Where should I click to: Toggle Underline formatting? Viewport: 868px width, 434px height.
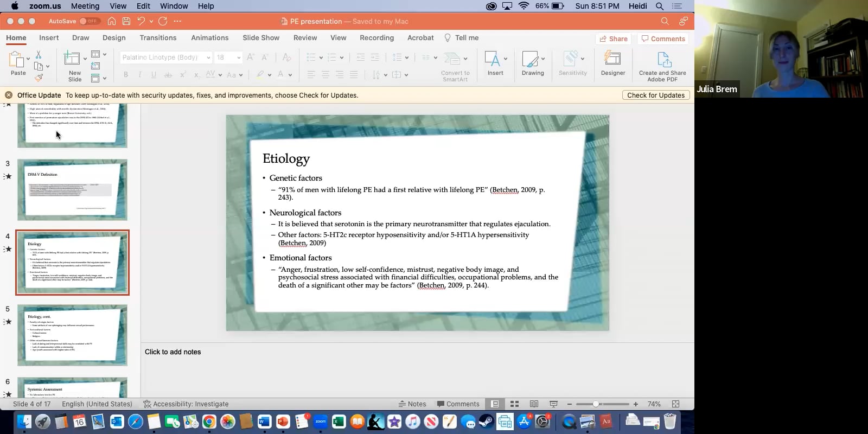coord(154,75)
